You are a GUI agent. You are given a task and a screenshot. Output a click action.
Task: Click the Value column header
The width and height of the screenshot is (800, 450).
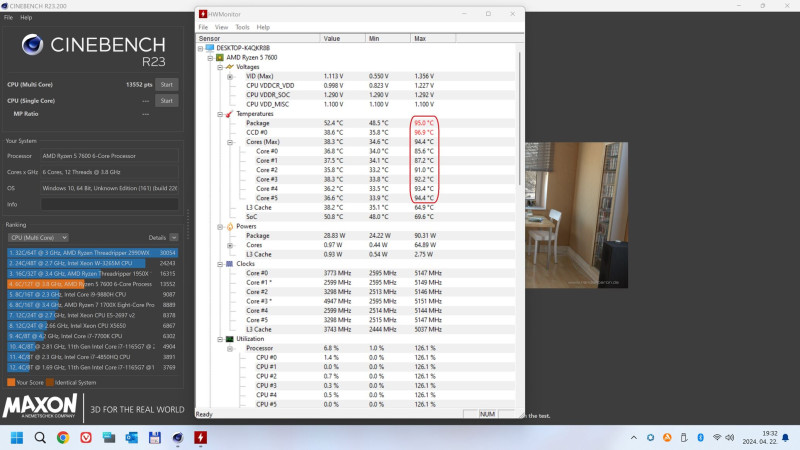click(343, 38)
